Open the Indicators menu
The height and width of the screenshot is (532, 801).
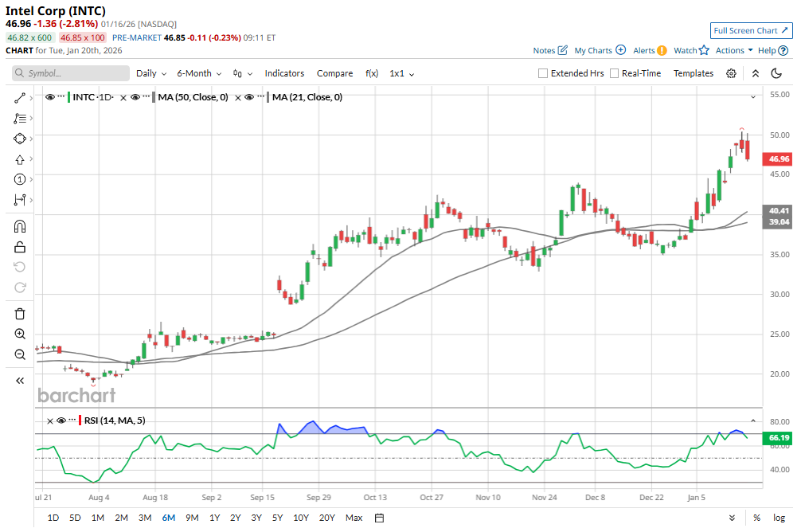pyautogui.click(x=284, y=73)
